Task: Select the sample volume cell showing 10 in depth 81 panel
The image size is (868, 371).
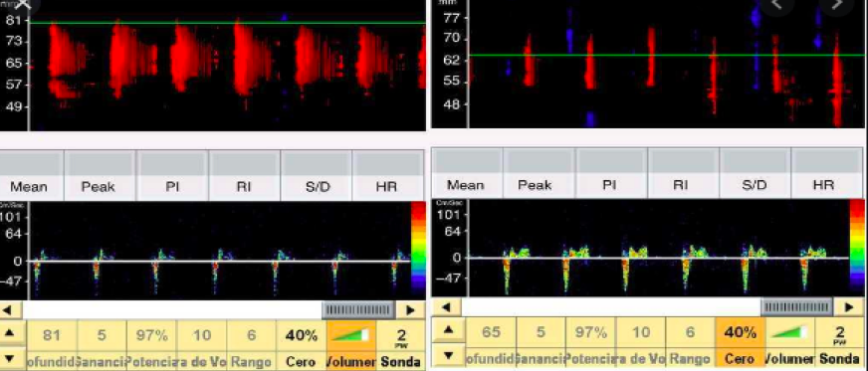Action: coord(202,345)
